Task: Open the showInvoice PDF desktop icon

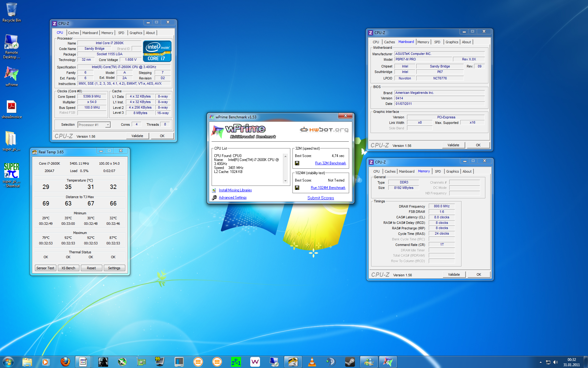Action: [12, 109]
